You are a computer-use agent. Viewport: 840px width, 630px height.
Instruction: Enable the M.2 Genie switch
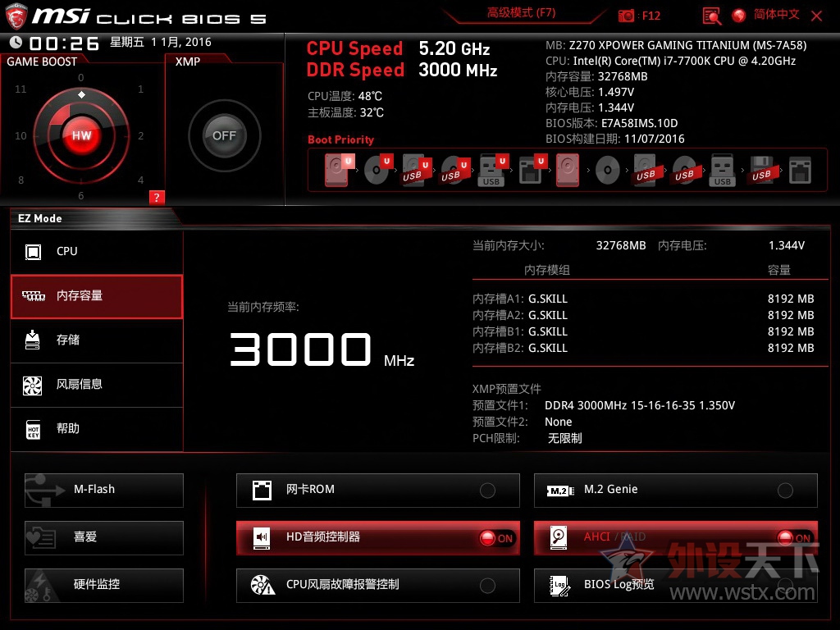pos(785,491)
